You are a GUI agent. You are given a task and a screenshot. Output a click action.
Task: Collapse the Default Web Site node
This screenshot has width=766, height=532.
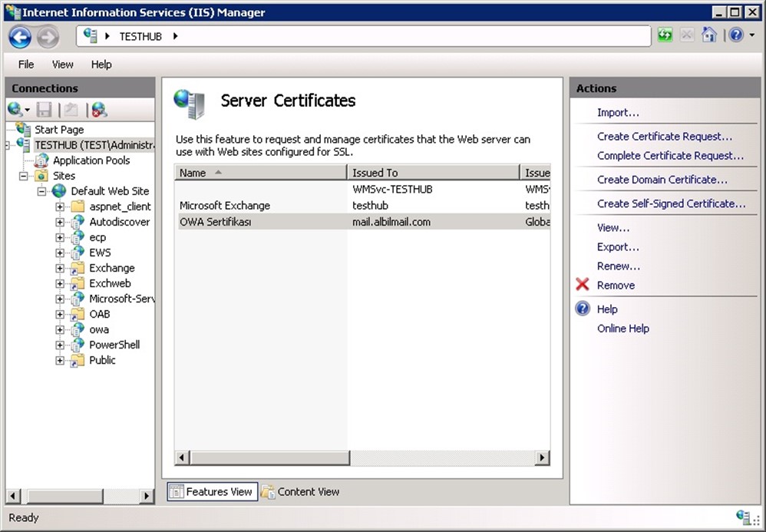[x=41, y=191]
